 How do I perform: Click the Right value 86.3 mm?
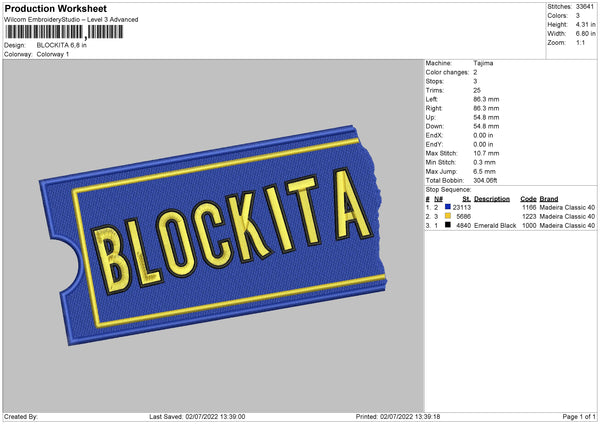(486, 108)
